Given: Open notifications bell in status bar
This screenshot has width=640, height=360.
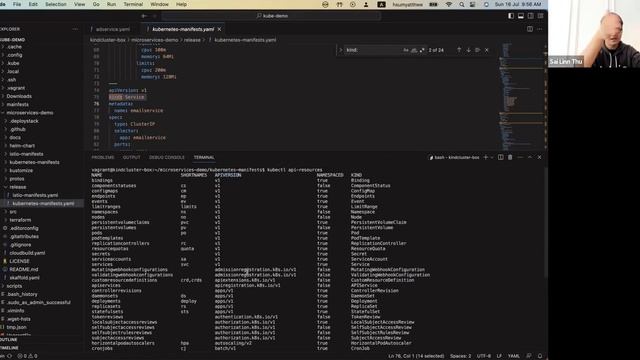Looking at the screenshot, I should [x=540, y=356].
